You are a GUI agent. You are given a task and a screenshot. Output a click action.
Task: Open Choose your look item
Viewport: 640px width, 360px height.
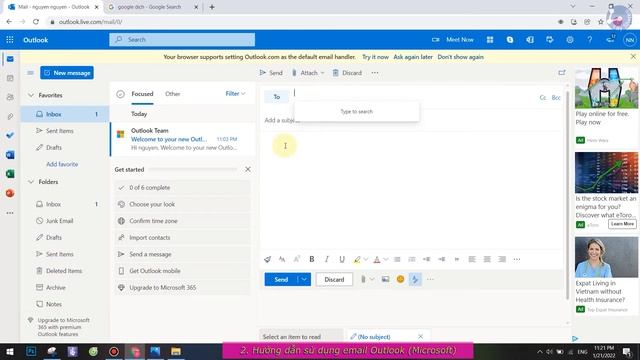pyautogui.click(x=182, y=204)
